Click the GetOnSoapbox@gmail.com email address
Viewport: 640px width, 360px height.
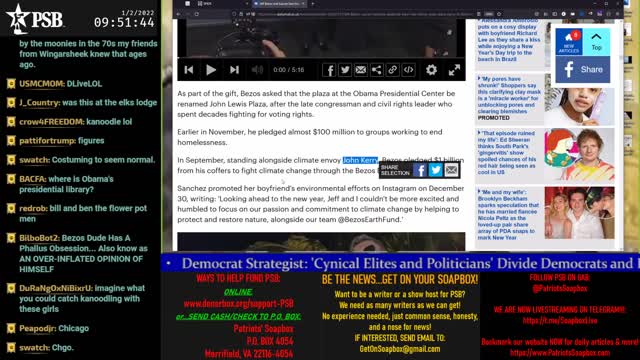pyautogui.click(x=400, y=349)
